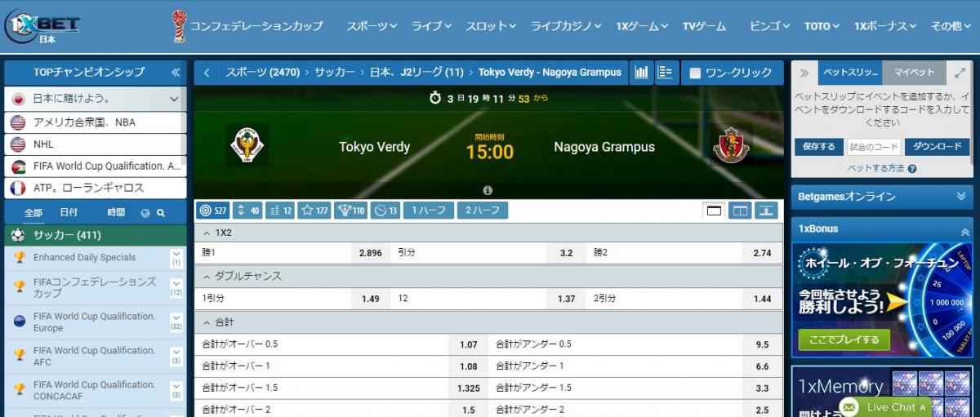Enable the ワンクリック one-click checkbox
The image size is (980, 417).
[696, 73]
